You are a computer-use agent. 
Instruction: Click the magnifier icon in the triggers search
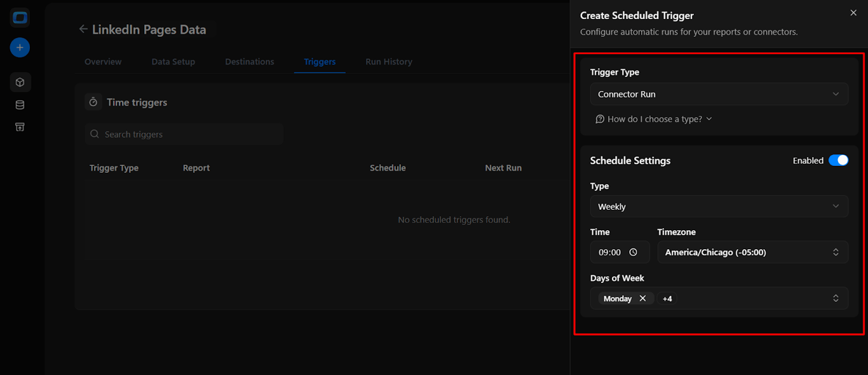[95, 134]
